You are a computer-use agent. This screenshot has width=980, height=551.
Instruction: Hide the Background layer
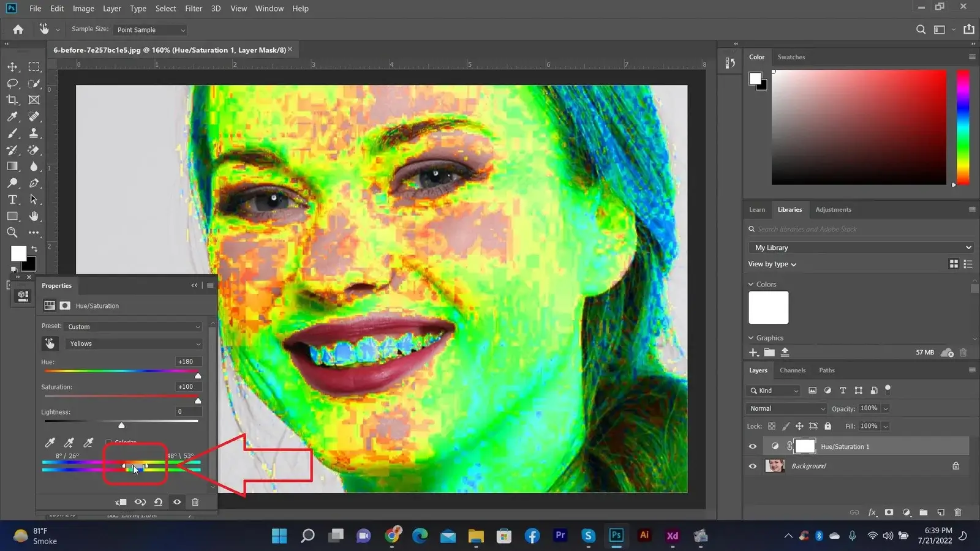(753, 466)
